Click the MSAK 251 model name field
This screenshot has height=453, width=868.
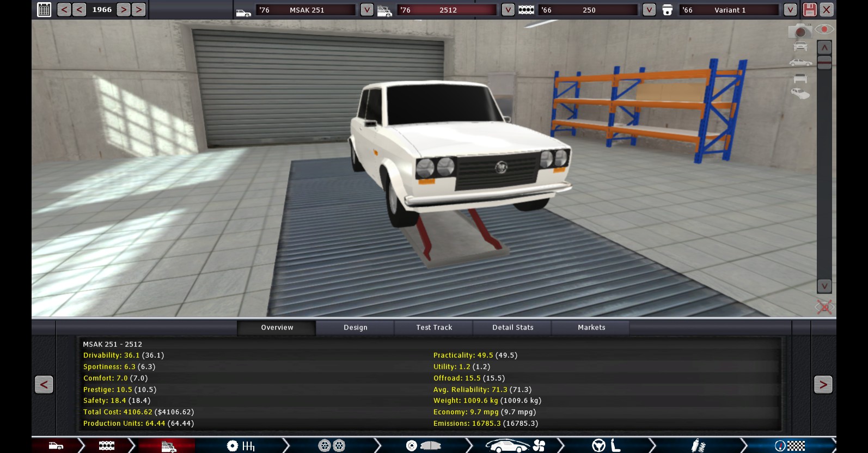(x=307, y=10)
